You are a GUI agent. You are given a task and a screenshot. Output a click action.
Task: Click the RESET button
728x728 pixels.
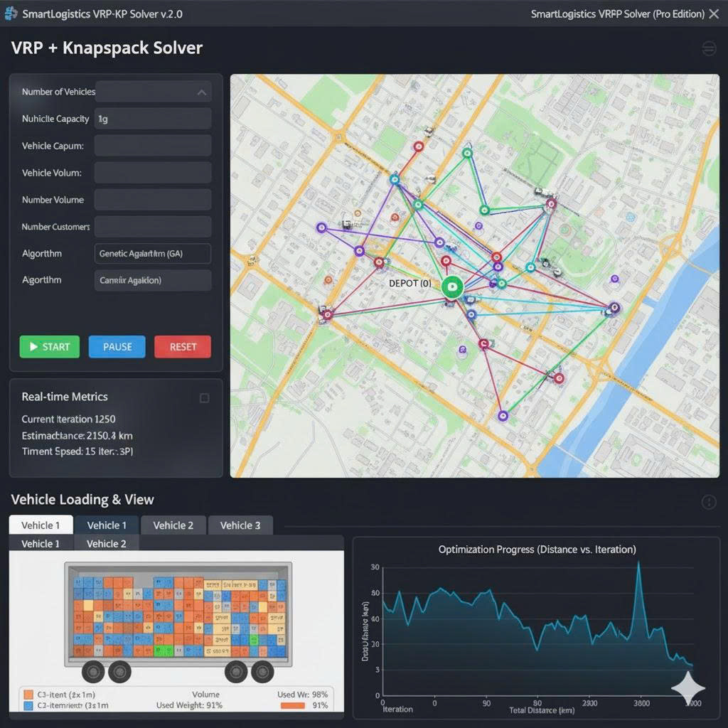182,347
